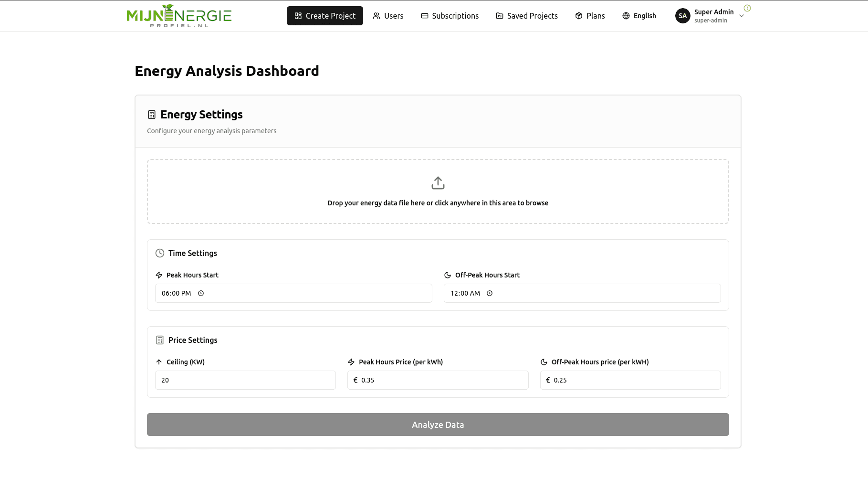Viewport: 868px width, 500px height.
Task: Click the Analyze Data button
Action: point(438,425)
